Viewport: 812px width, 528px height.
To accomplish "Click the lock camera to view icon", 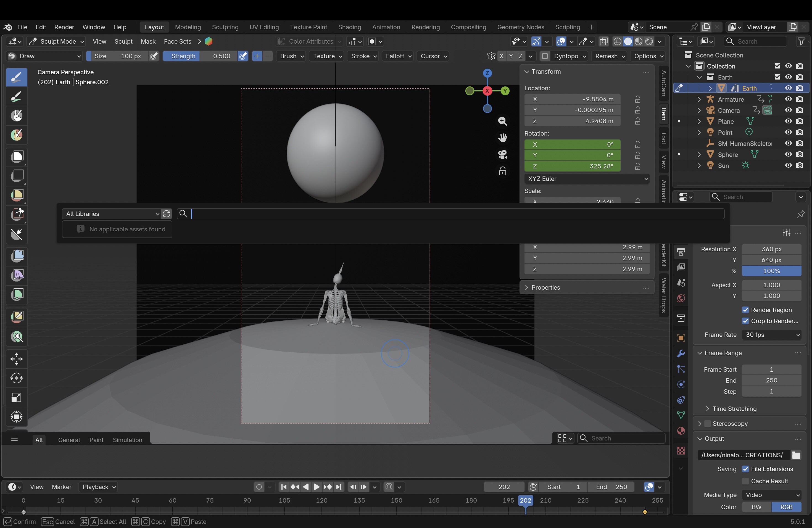I will [502, 171].
